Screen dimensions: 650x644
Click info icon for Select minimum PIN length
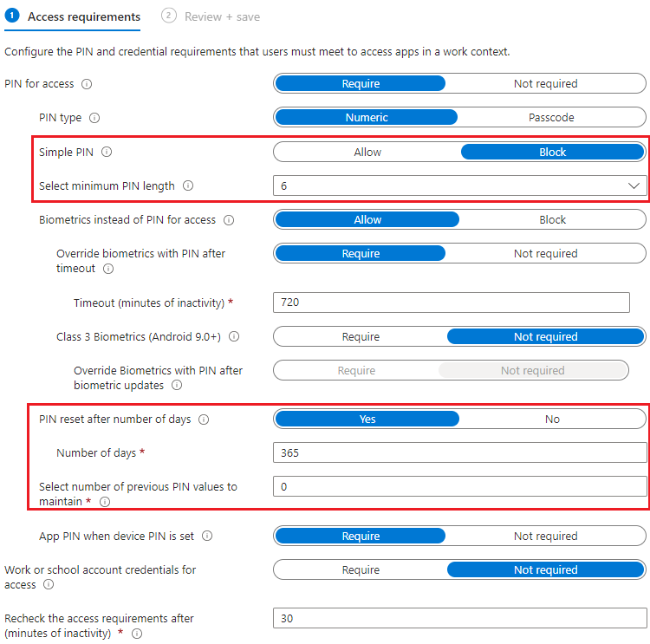click(x=188, y=185)
